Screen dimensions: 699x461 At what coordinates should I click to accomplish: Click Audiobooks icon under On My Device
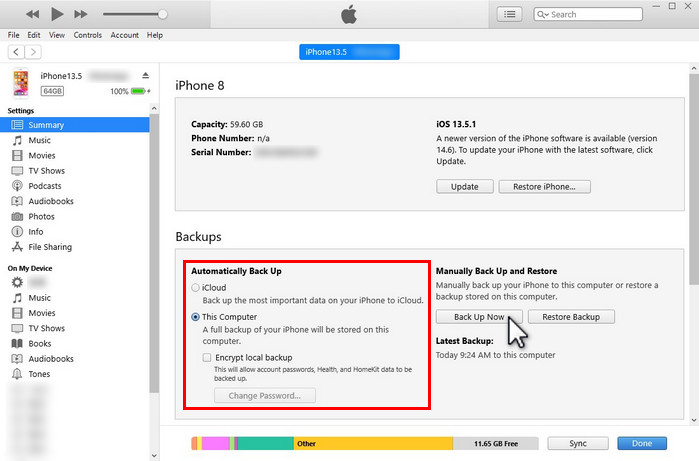17,359
